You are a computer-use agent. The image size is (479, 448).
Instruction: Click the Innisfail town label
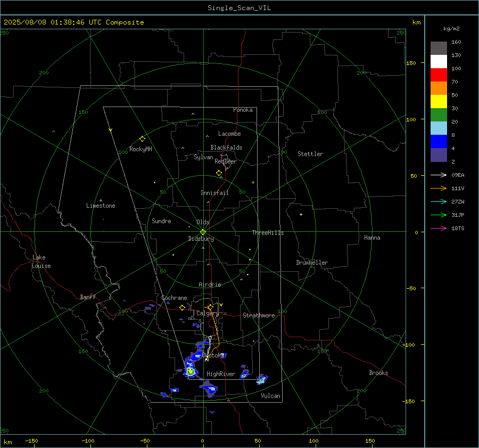pyautogui.click(x=214, y=193)
